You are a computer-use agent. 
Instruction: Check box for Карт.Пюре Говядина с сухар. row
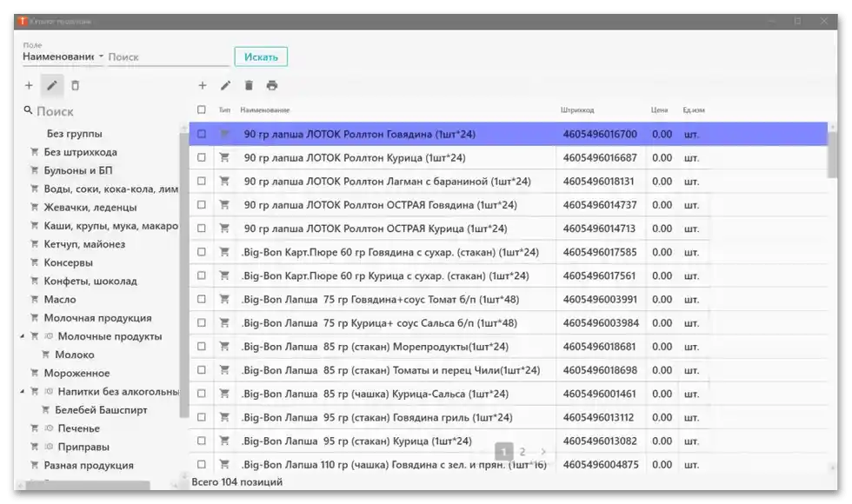tap(202, 252)
